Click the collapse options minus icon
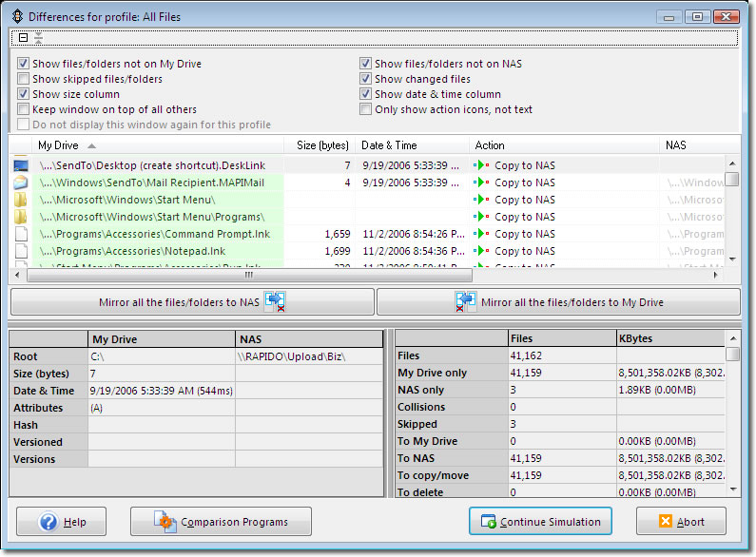Image resolution: width=756 pixels, height=557 pixels. (x=23, y=38)
